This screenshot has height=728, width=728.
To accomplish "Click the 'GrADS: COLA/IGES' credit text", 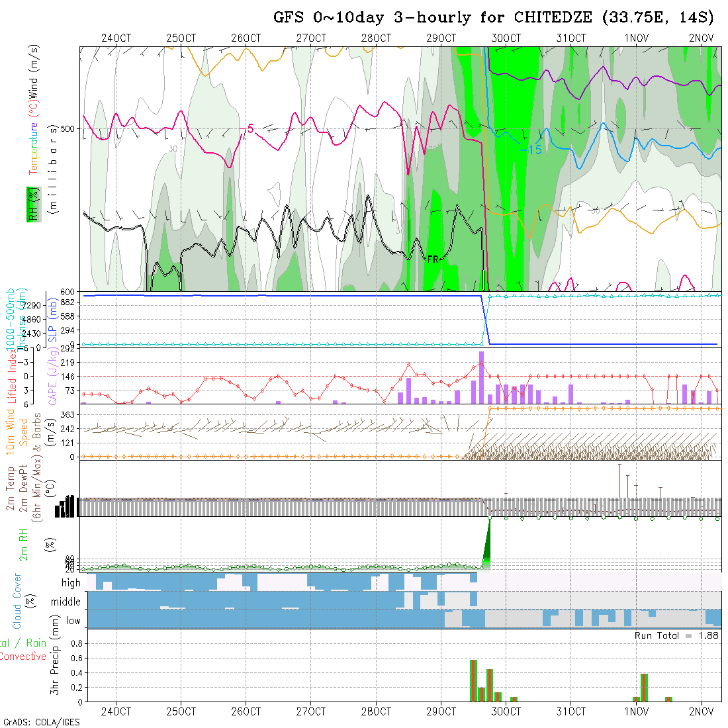I will 41,723.
